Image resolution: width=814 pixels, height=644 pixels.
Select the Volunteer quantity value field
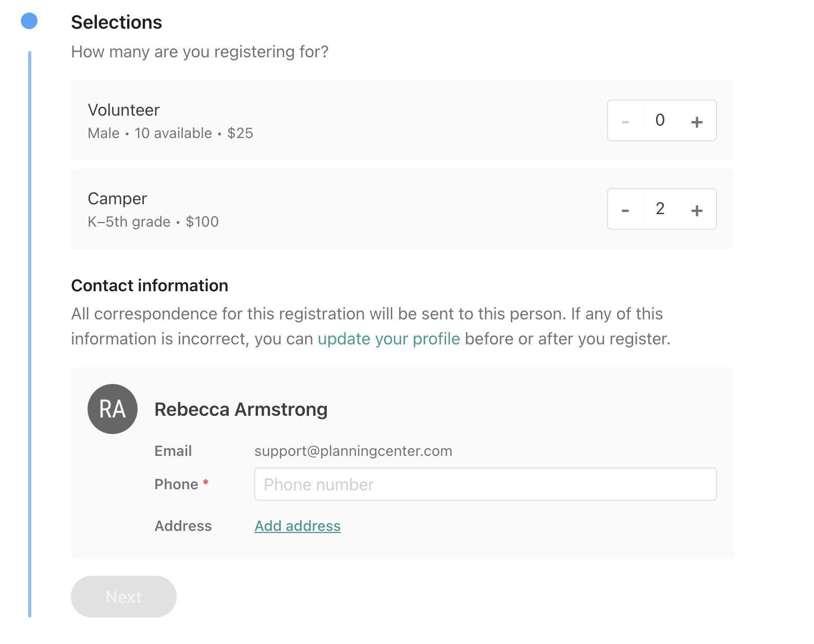(x=660, y=120)
